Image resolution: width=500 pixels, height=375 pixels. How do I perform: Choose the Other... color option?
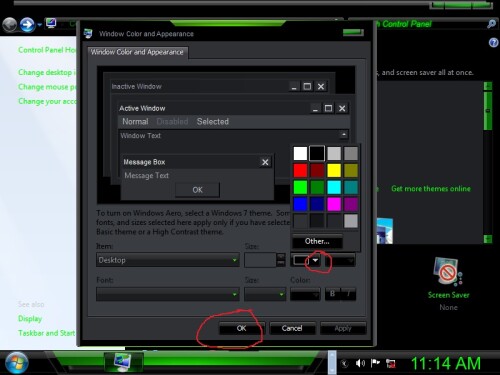[x=317, y=241]
